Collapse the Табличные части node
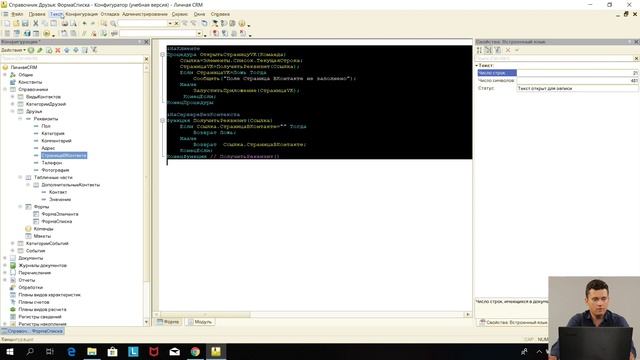This screenshot has width=640, height=360. click(x=20, y=178)
